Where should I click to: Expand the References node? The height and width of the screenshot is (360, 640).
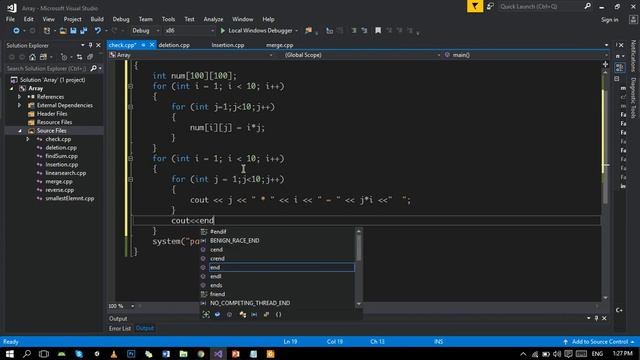click(x=19, y=97)
